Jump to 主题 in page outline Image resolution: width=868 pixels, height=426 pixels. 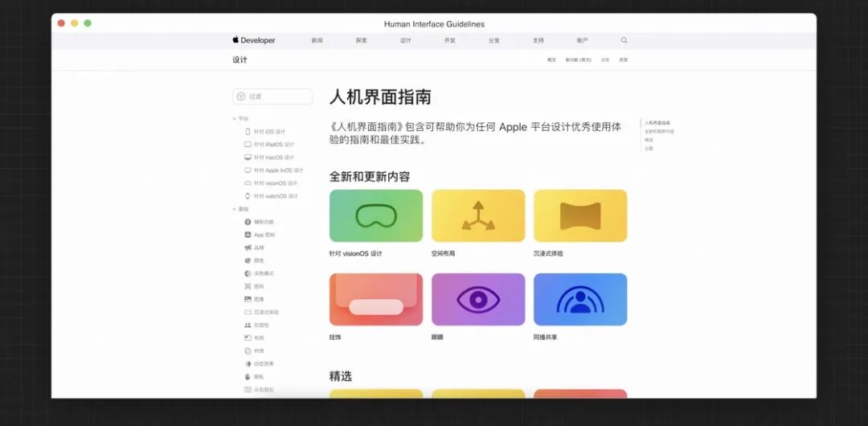tap(649, 149)
